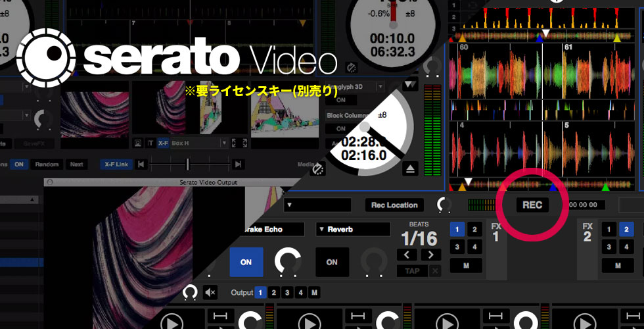The image size is (644, 329).
Task: Assign FX 2 to deck 1
Action: pos(609,230)
